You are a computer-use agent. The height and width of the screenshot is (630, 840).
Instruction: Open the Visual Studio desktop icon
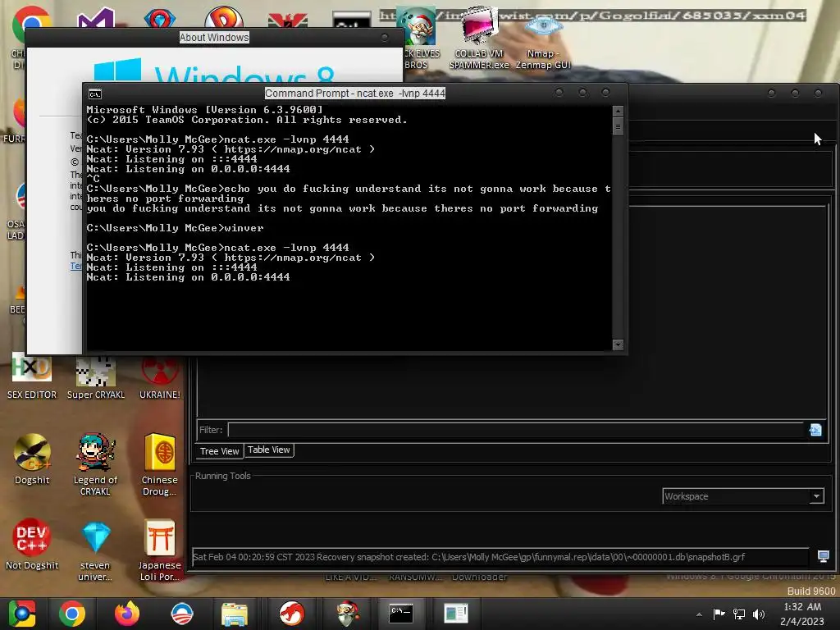pyautogui.click(x=96, y=18)
